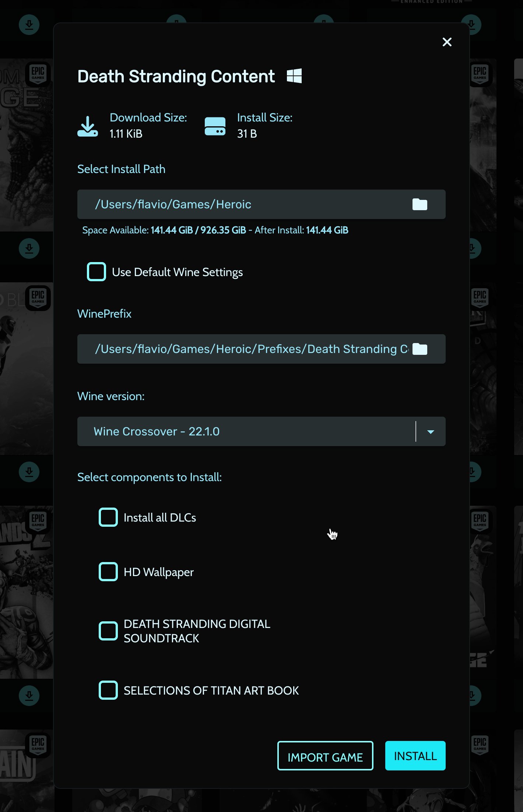Browse folder for the install path
523x812 pixels.
tap(420, 204)
